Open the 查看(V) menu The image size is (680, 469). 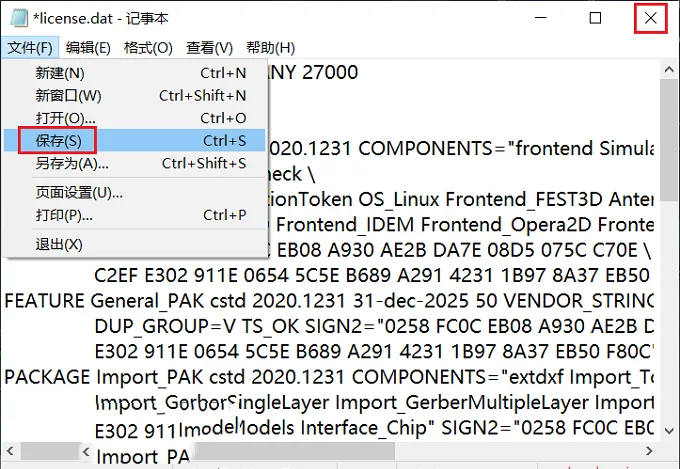tap(209, 48)
